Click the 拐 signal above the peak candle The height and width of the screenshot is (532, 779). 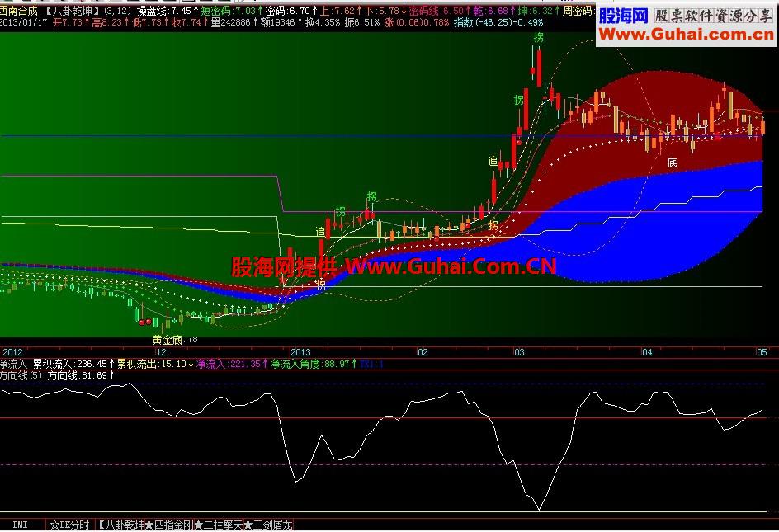click(x=539, y=37)
